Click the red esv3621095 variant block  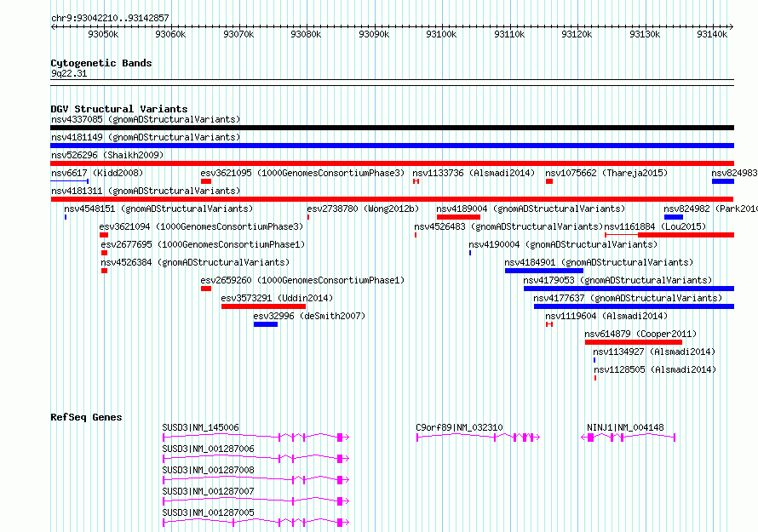pyautogui.click(x=206, y=181)
